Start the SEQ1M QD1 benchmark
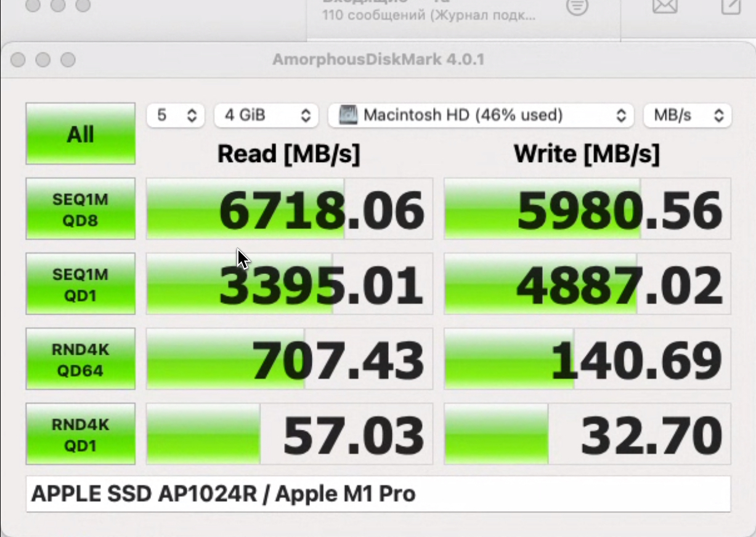Image resolution: width=756 pixels, height=537 pixels. (80, 284)
